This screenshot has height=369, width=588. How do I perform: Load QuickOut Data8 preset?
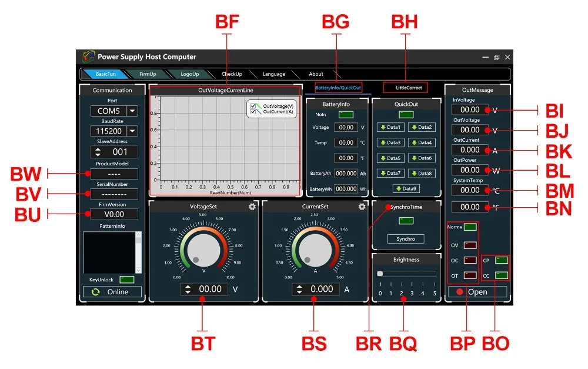click(x=422, y=174)
